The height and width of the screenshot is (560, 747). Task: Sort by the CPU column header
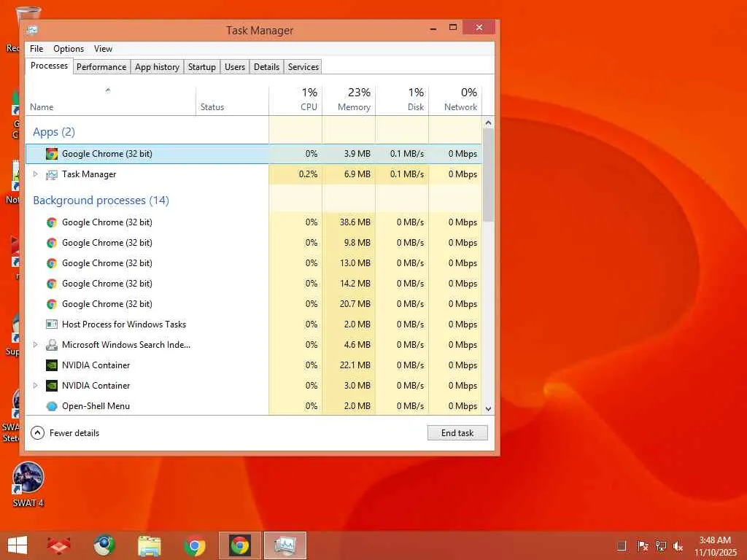click(x=296, y=101)
